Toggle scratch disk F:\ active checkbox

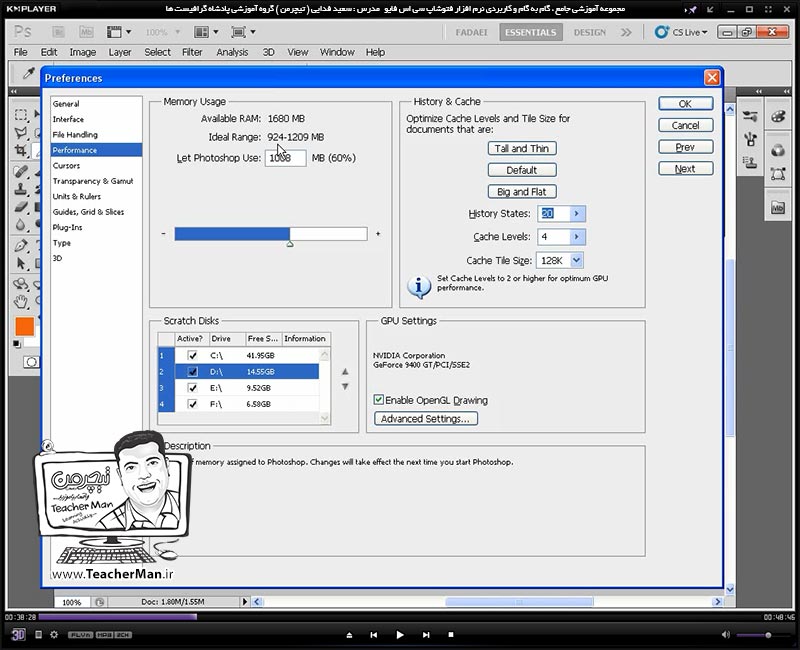pyautogui.click(x=192, y=404)
